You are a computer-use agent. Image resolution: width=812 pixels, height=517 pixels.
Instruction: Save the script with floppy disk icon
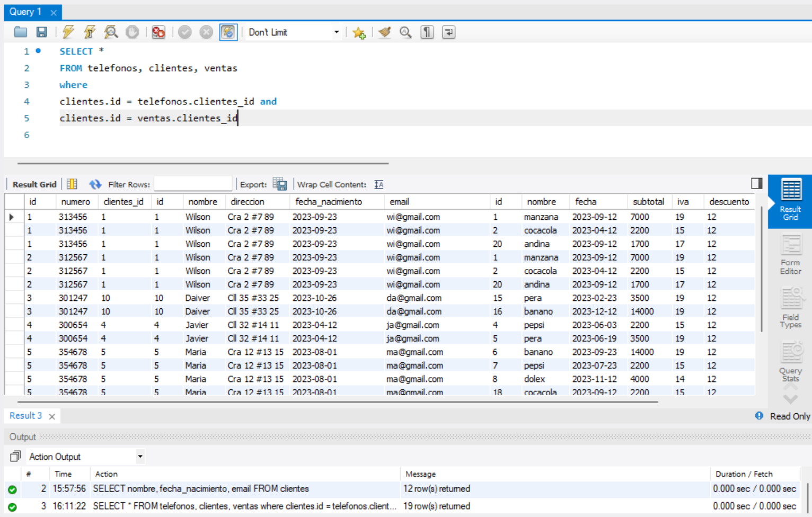[x=41, y=32]
